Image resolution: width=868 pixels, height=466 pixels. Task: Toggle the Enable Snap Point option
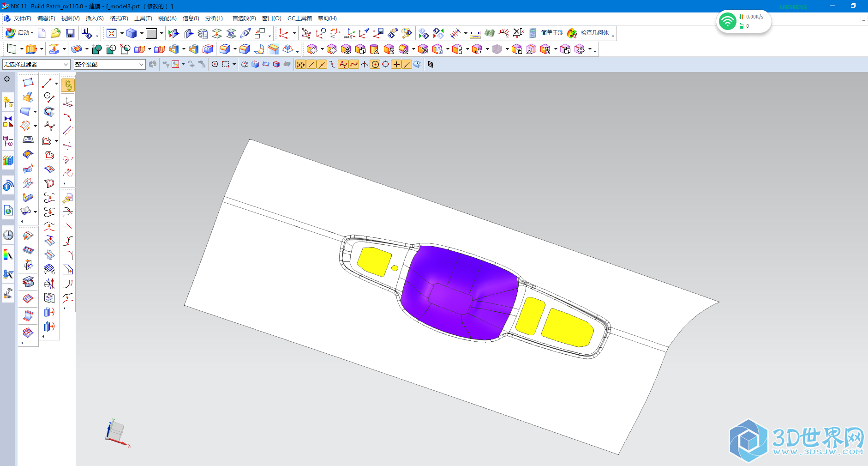(x=300, y=64)
